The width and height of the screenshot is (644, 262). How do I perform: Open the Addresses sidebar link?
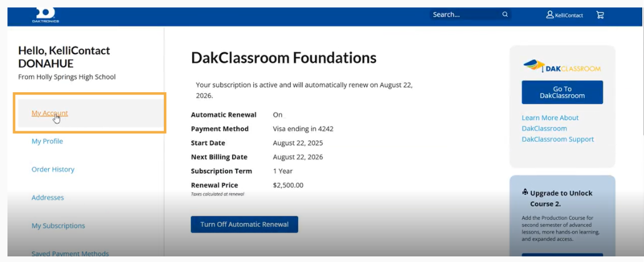click(48, 198)
